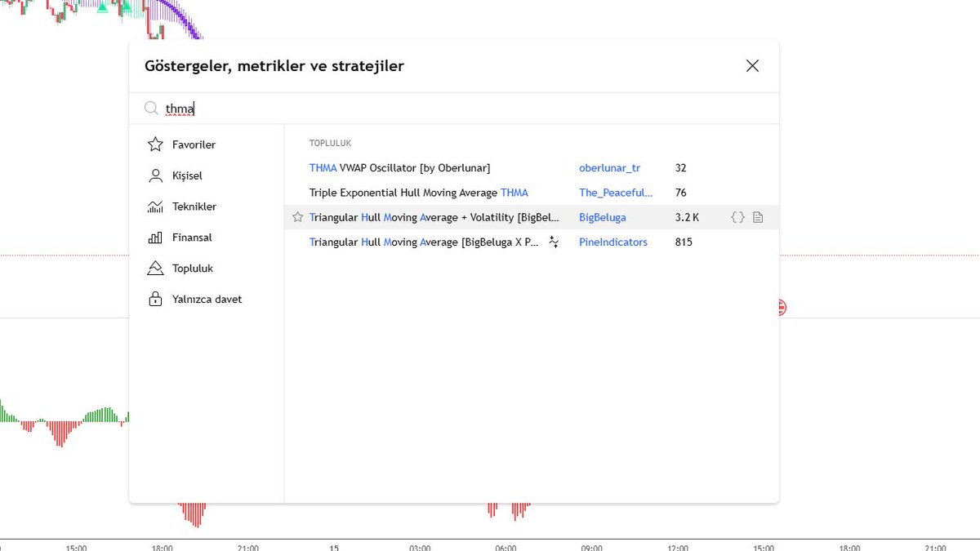Add Triangular Hull Moving Average + Volatility indicator
The height and width of the screenshot is (551, 980).
(434, 217)
